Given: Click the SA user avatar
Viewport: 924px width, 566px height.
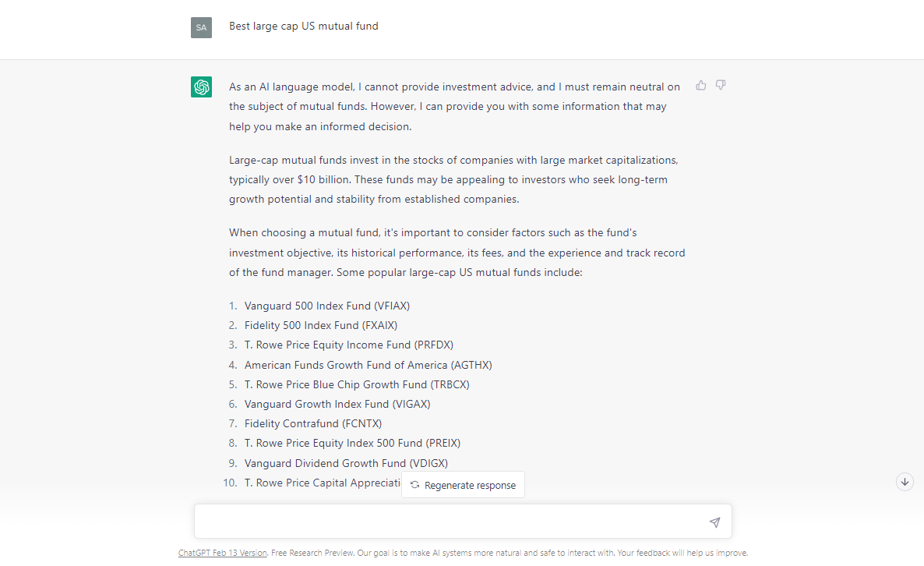Looking at the screenshot, I should [201, 27].
